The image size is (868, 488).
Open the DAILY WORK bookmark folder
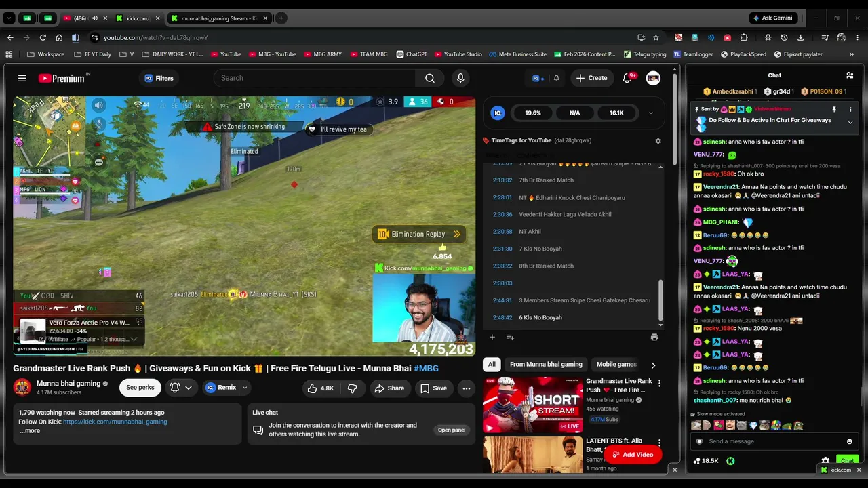172,54
